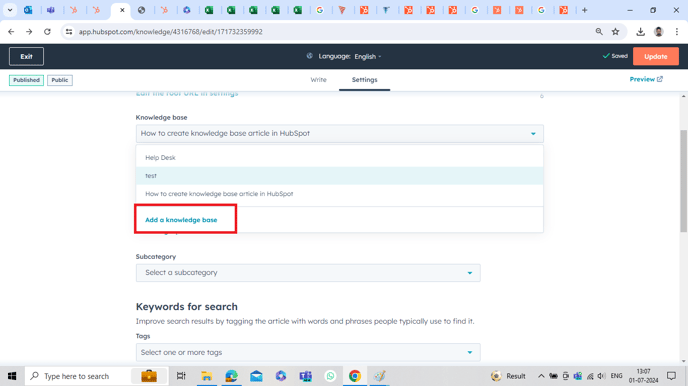Collapse the Knowledge base dropdown
The height and width of the screenshot is (386, 688).
(339, 133)
